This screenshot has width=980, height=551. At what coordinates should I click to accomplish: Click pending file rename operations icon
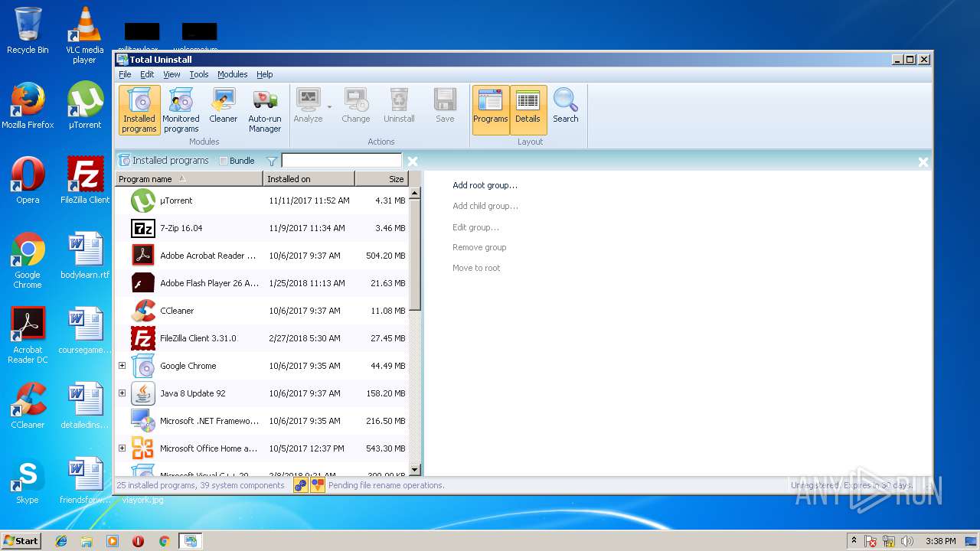click(317, 485)
